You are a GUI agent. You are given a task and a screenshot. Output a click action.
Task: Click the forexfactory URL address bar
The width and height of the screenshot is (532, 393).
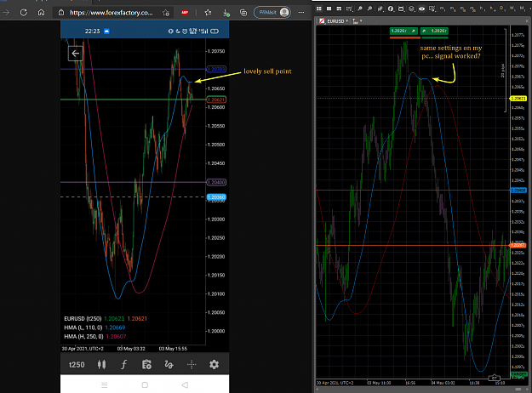112,13
